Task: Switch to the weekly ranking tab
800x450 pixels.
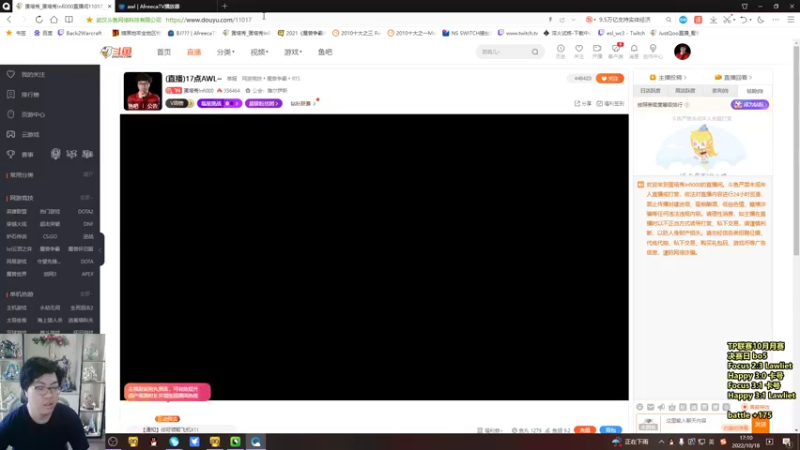Action: (x=685, y=91)
